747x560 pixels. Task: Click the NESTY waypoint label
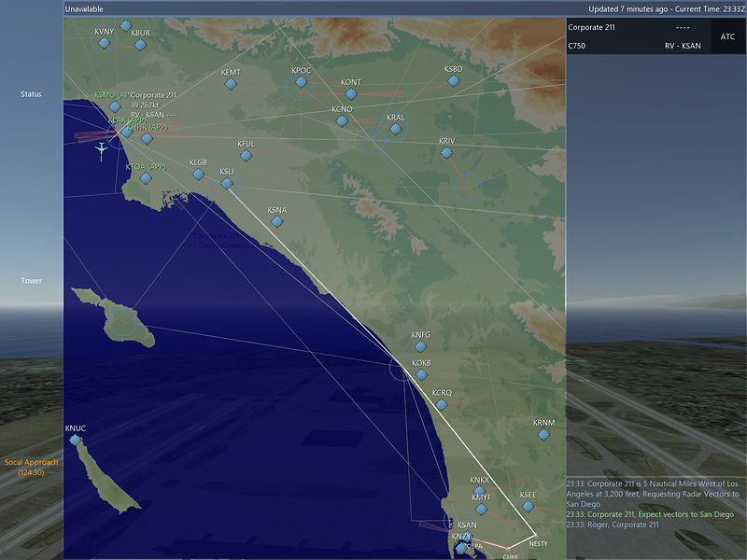point(539,543)
